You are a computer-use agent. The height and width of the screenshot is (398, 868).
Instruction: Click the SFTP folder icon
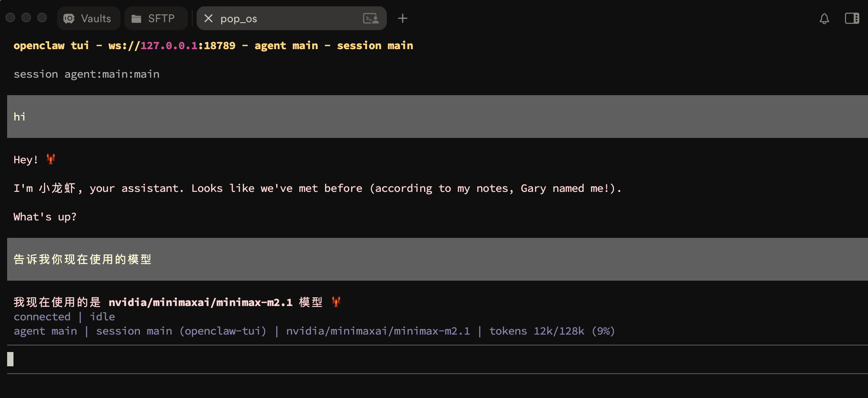(136, 19)
